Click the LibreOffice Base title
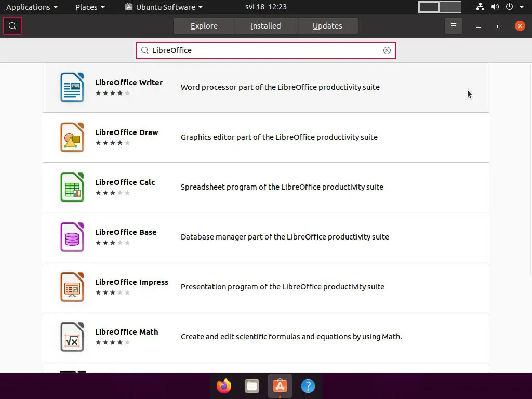Screen dimensions: 532x399 [126, 232]
